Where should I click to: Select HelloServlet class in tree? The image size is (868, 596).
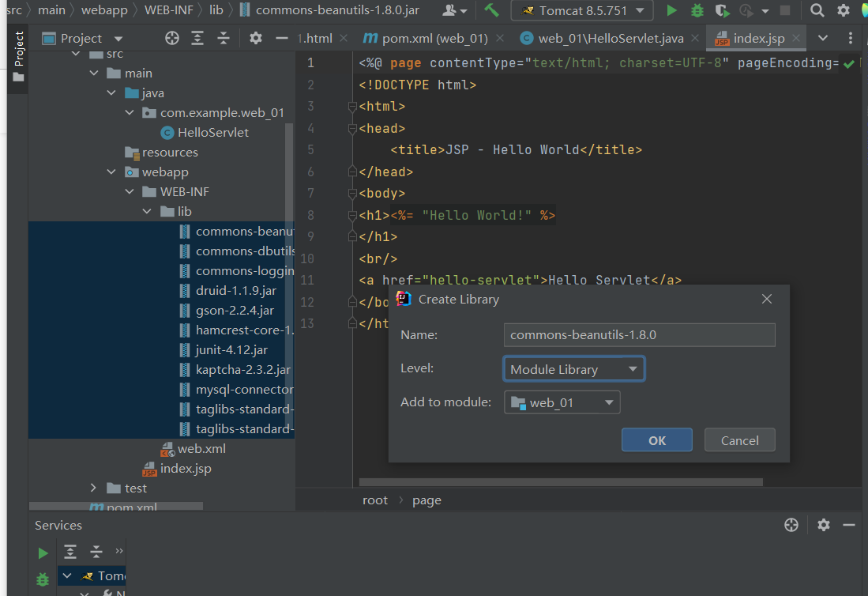pos(204,132)
